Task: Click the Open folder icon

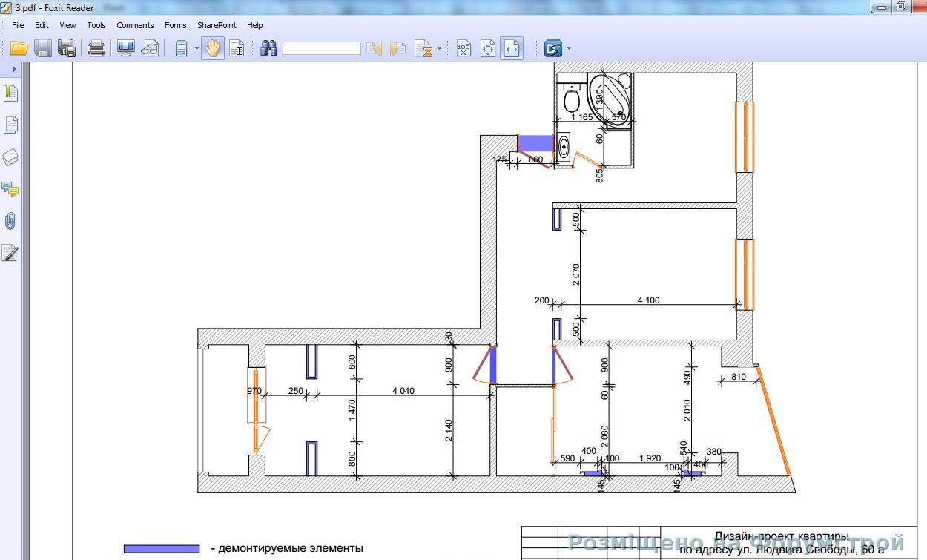Action: pyautogui.click(x=19, y=49)
